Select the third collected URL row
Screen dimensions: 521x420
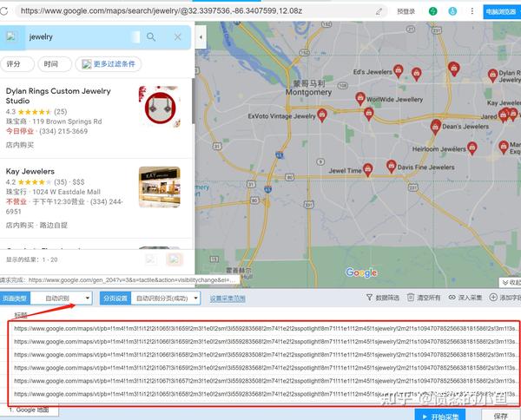point(265,355)
